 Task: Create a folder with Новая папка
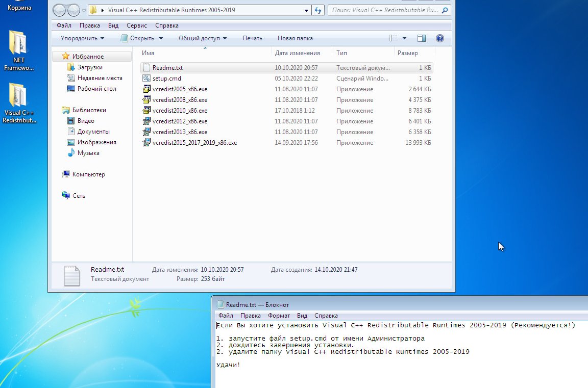click(x=295, y=38)
